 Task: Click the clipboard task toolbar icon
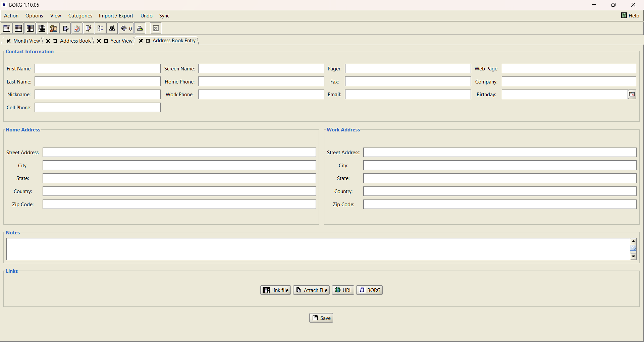77,28
